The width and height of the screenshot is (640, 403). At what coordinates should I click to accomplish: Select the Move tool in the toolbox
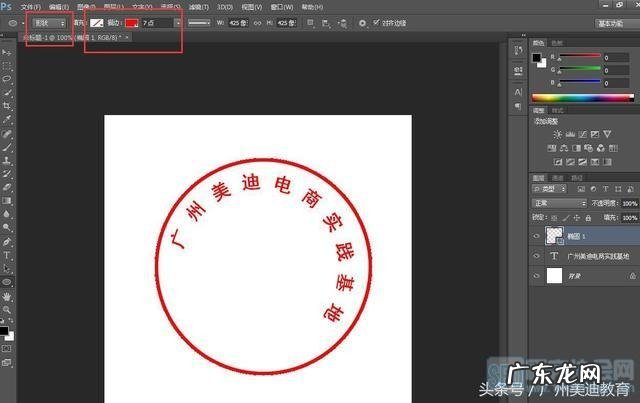[x=7, y=52]
